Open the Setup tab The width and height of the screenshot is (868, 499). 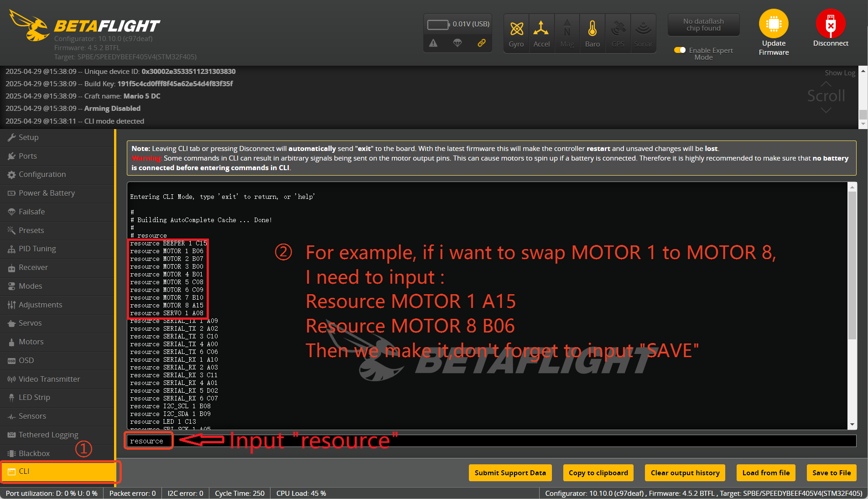point(57,137)
